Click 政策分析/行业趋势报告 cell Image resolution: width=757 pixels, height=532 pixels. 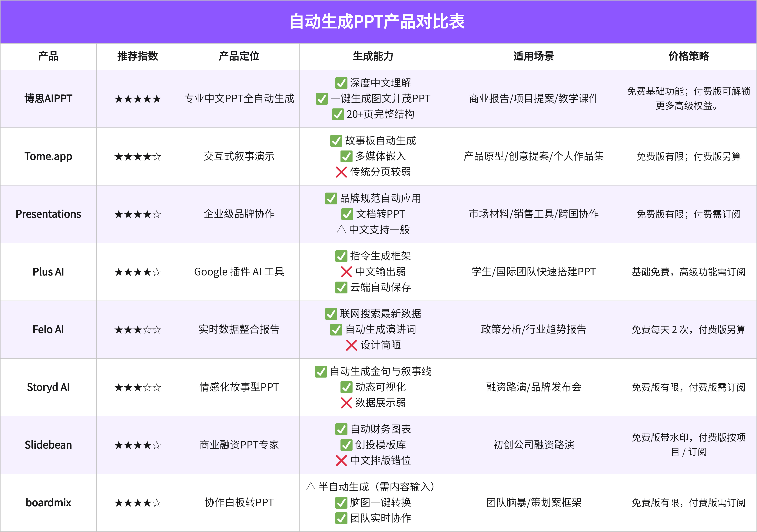pyautogui.click(x=534, y=329)
